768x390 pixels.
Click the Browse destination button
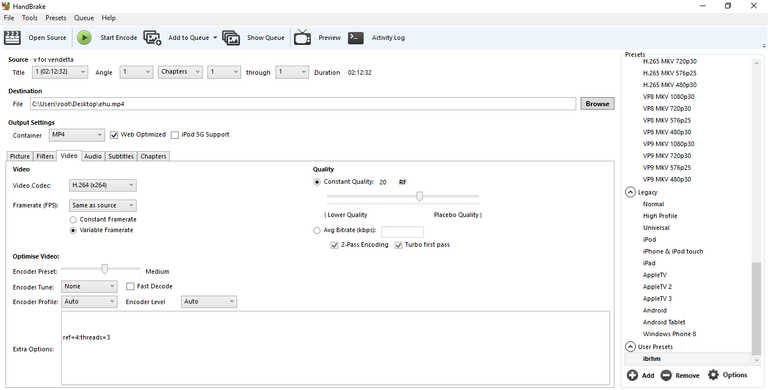click(x=597, y=104)
